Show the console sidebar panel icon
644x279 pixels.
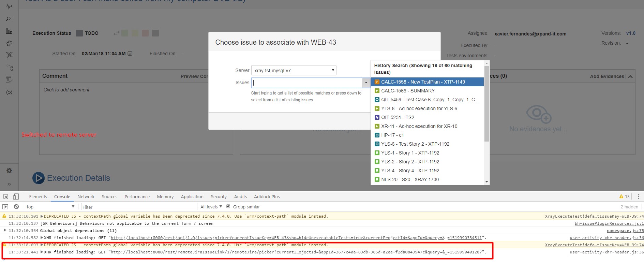(5, 207)
